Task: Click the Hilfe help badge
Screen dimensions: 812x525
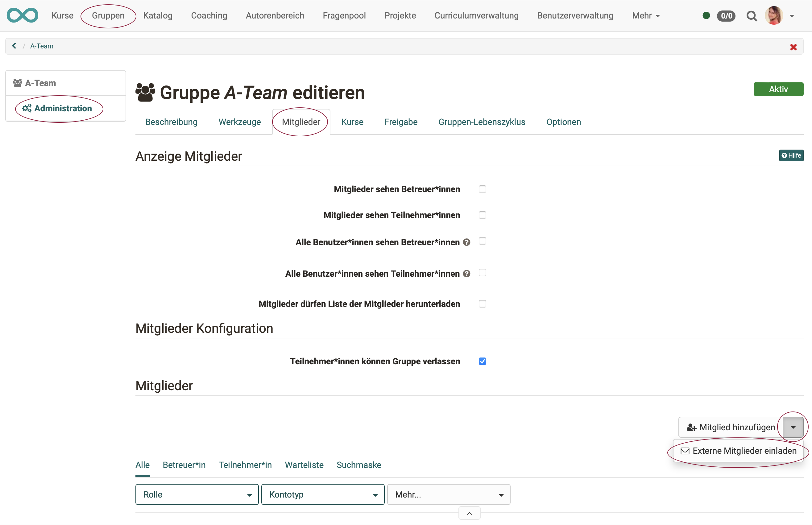Action: tap(791, 155)
